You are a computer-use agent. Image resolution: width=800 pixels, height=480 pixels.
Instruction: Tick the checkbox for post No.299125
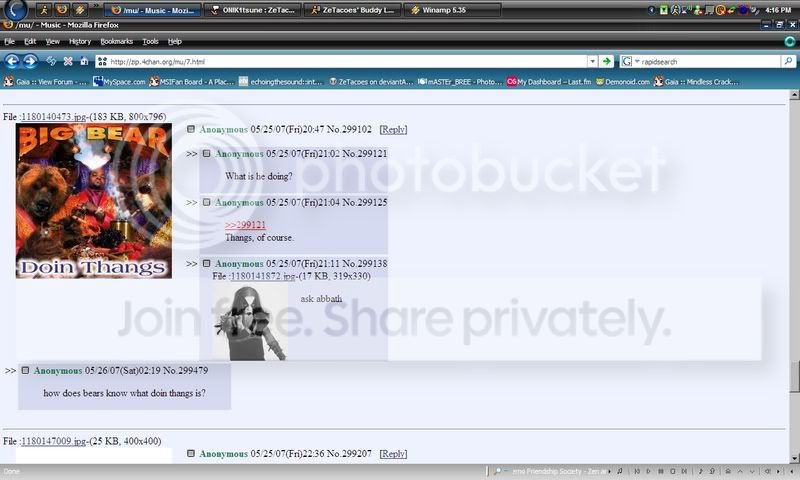[x=207, y=202]
